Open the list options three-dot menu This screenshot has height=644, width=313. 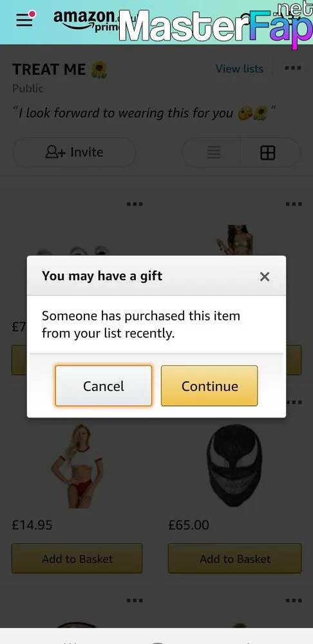[293, 68]
